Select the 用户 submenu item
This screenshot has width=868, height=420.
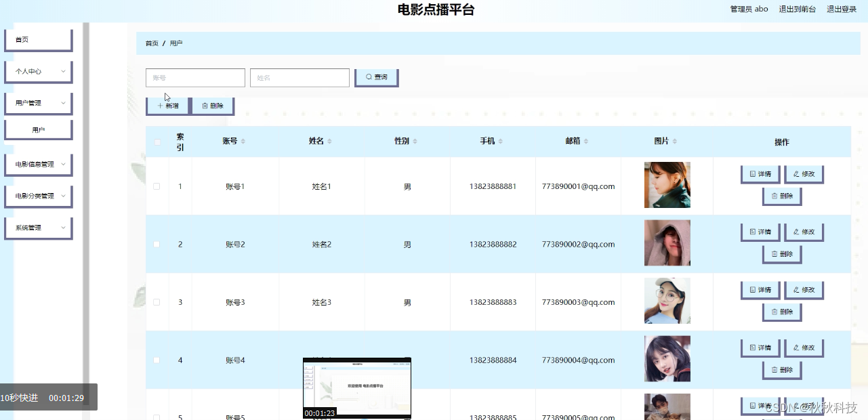click(x=38, y=129)
